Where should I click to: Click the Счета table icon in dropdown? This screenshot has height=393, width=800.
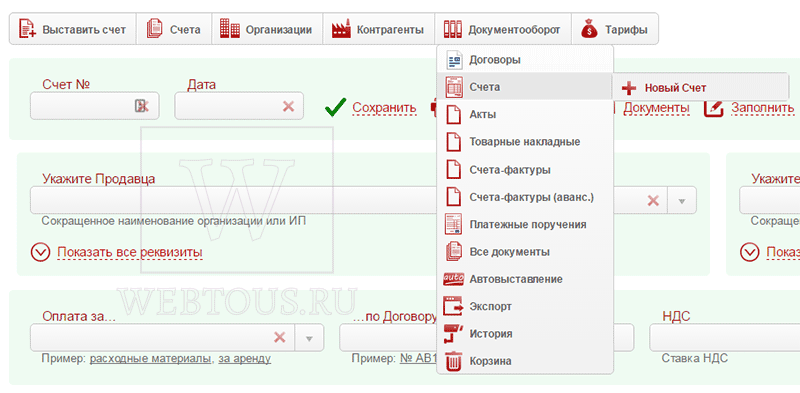tap(454, 87)
